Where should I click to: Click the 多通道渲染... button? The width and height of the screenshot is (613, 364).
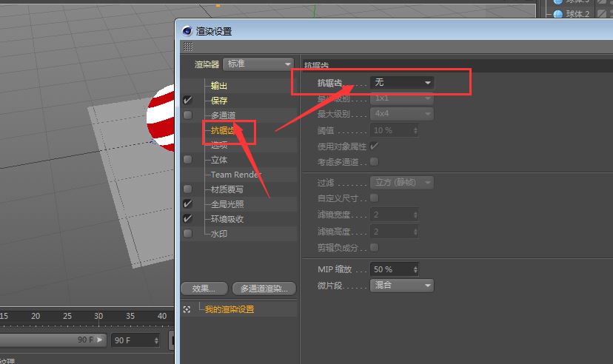click(x=264, y=289)
